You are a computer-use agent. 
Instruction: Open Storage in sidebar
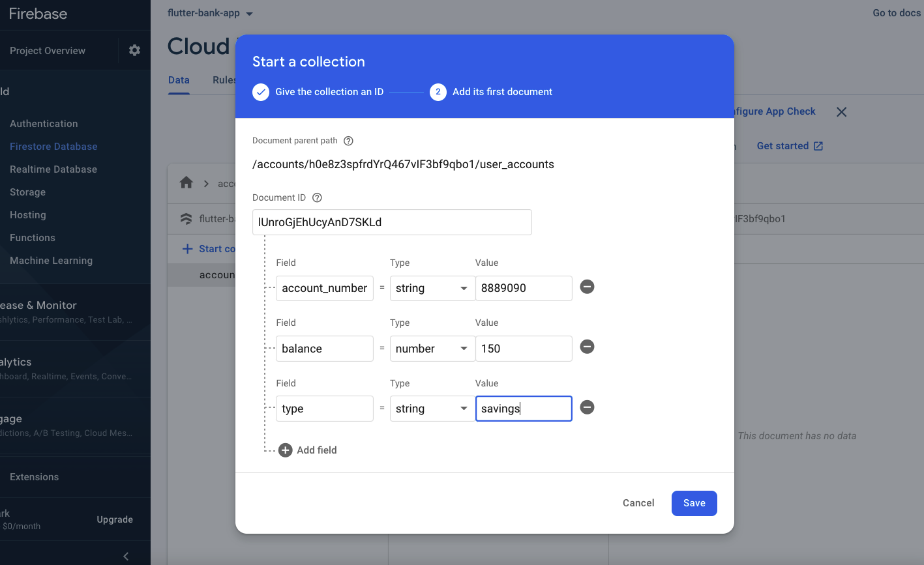point(27,192)
